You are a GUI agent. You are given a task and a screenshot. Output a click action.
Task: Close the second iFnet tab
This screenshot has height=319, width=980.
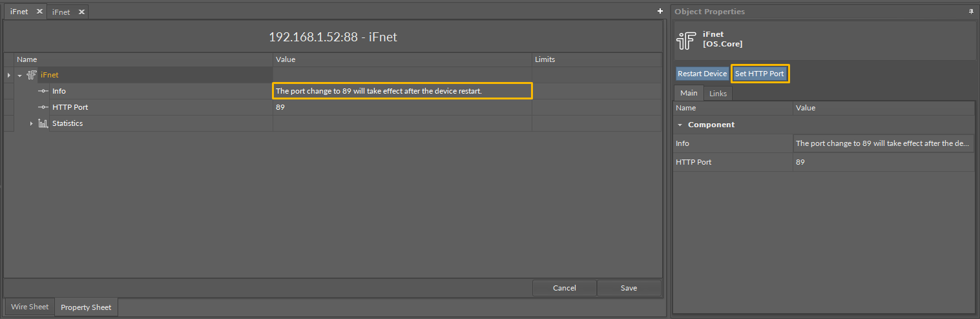(81, 12)
